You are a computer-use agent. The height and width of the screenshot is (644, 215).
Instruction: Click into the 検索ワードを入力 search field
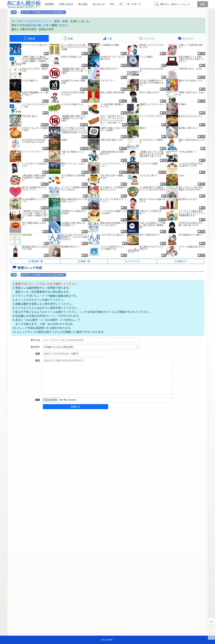(x=184, y=4)
